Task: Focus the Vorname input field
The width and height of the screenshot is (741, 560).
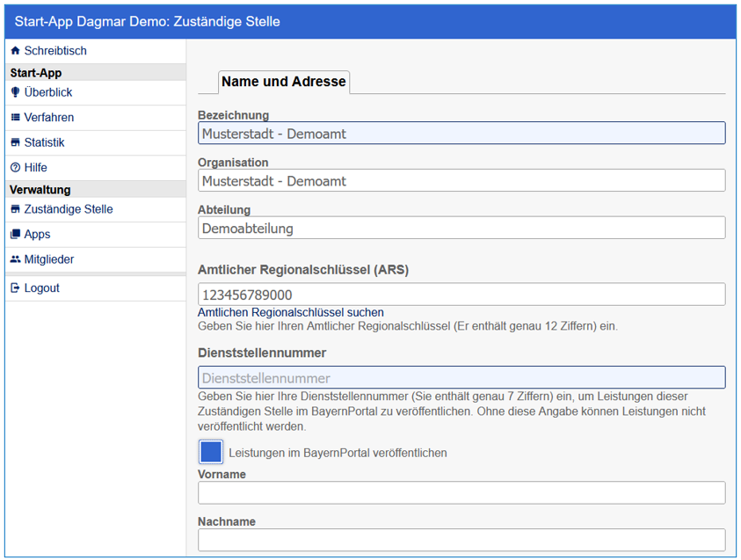Action: click(x=461, y=492)
